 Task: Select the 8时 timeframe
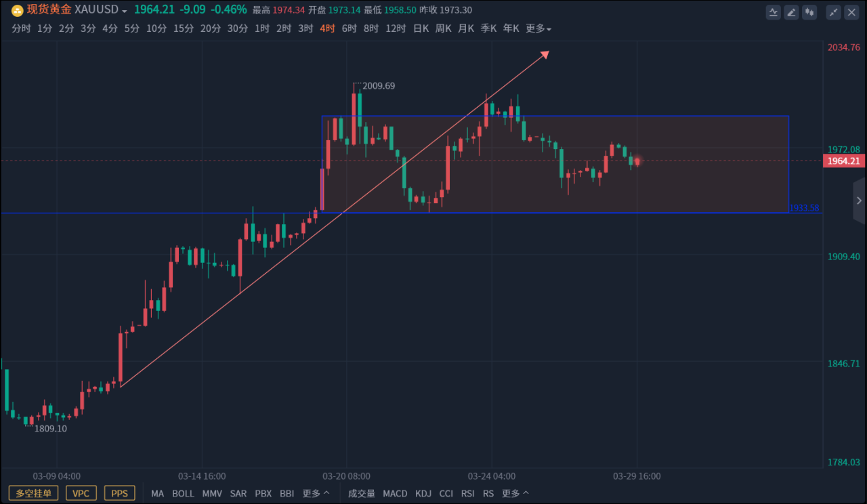click(x=371, y=28)
